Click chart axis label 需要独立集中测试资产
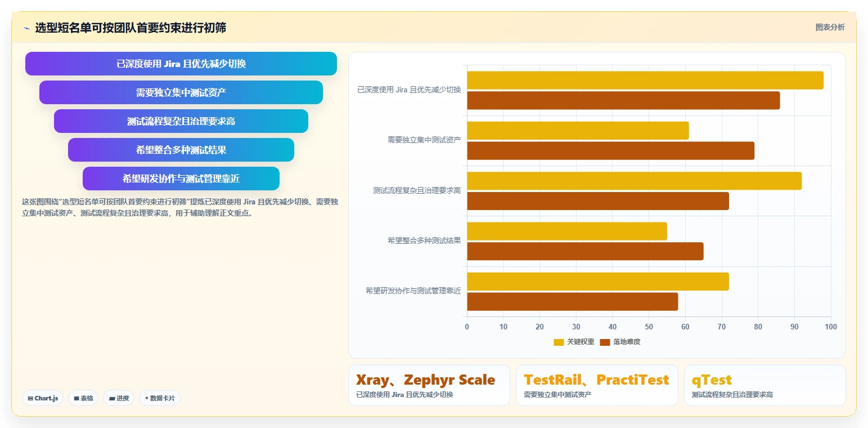This screenshot has height=428, width=868. click(x=424, y=140)
